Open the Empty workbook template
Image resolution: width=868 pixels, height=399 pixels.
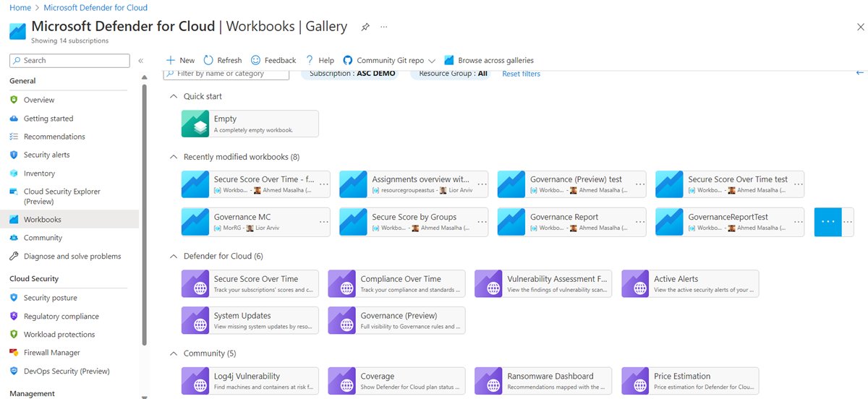pos(250,124)
